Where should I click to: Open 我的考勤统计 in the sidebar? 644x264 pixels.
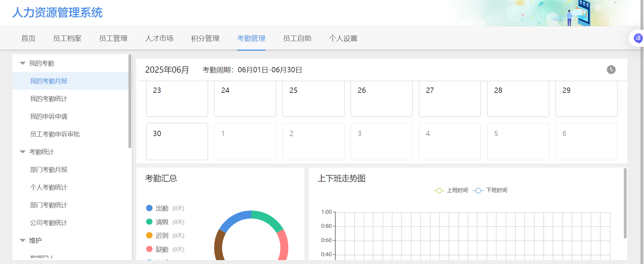click(x=48, y=99)
